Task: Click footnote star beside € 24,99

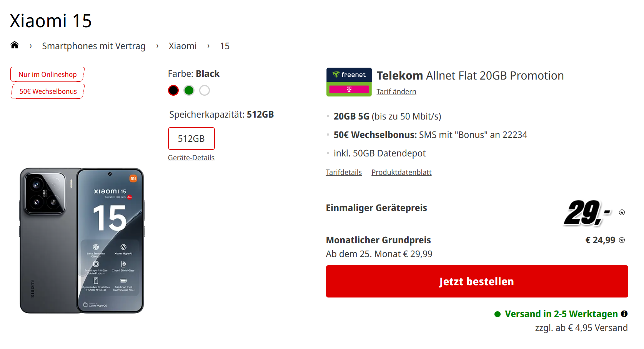Action: (622, 240)
